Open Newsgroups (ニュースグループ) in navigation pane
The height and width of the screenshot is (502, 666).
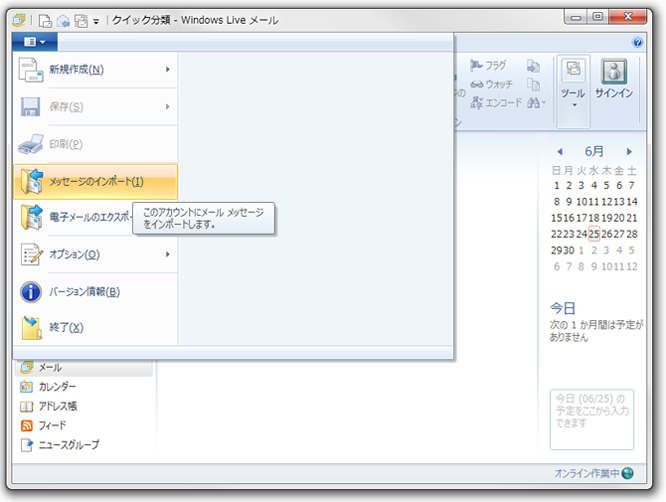pyautogui.click(x=59, y=445)
